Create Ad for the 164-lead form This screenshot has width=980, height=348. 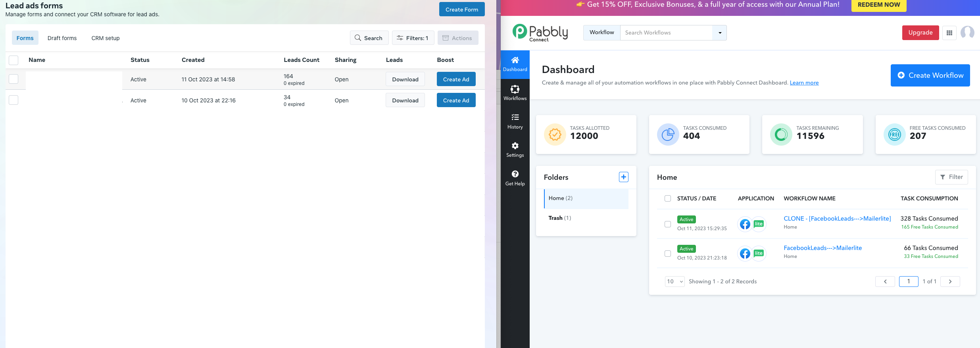456,79
